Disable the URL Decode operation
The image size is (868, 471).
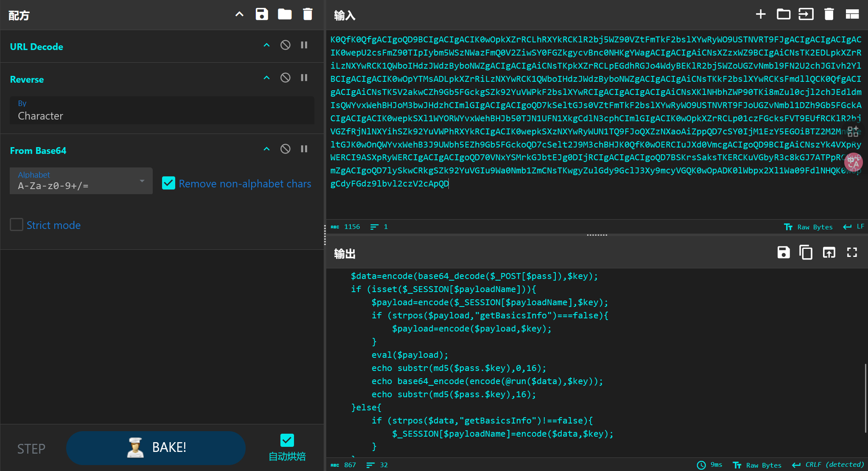[x=286, y=45]
